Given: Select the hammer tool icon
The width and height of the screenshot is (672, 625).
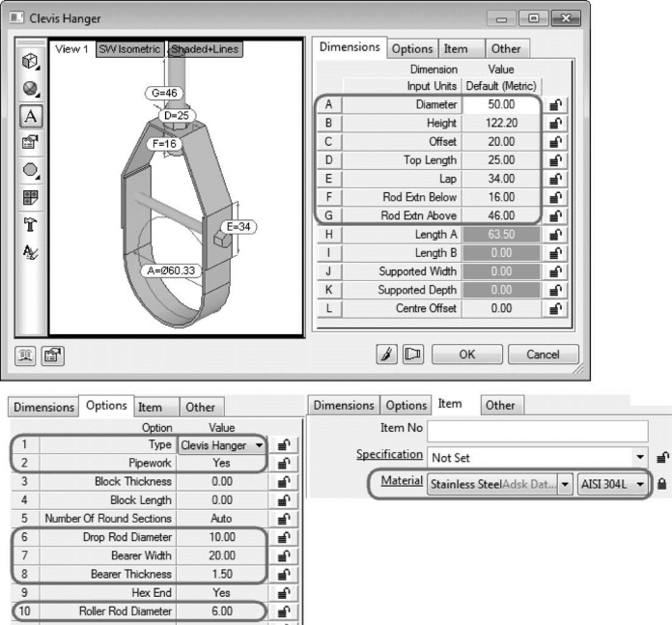Looking at the screenshot, I should 31,224.
